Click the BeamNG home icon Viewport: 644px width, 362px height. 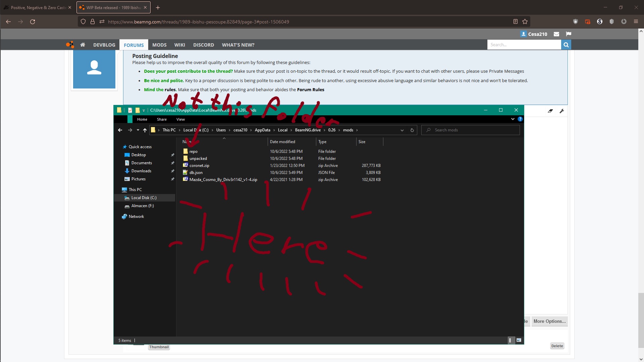(83, 45)
